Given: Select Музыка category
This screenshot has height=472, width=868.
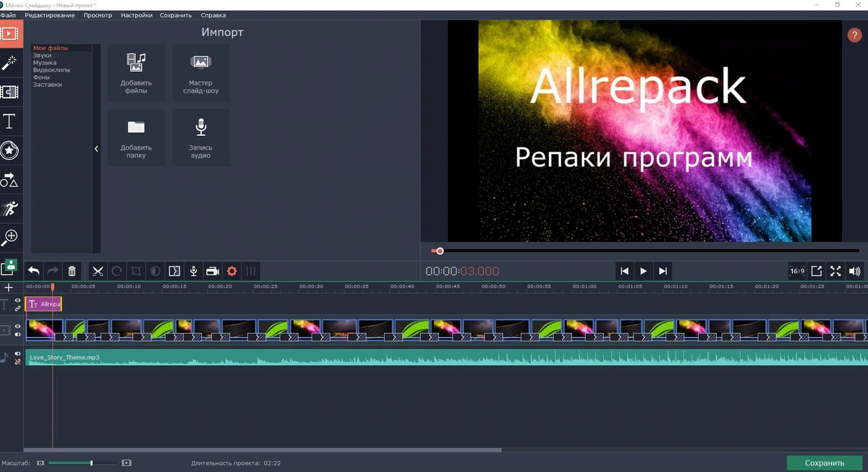Looking at the screenshot, I should pos(45,63).
